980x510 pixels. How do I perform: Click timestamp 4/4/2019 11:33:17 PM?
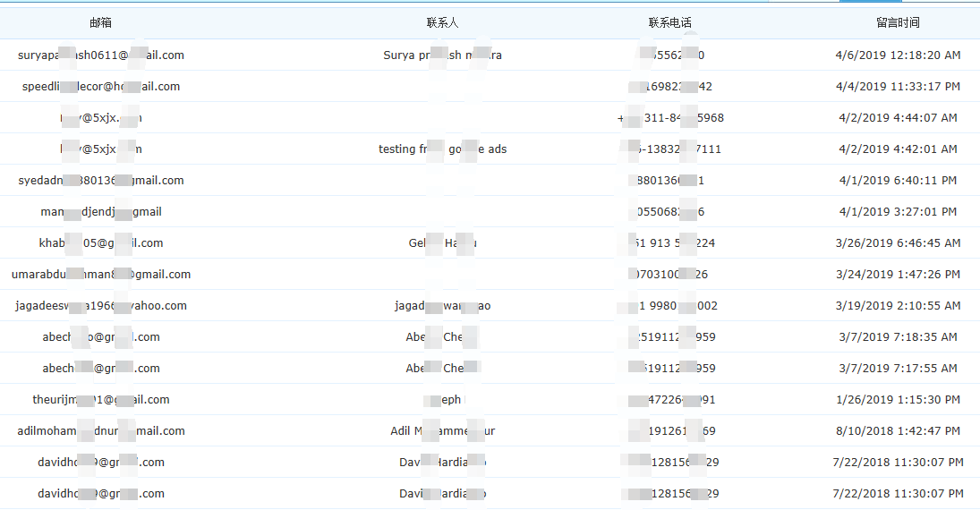[898, 87]
